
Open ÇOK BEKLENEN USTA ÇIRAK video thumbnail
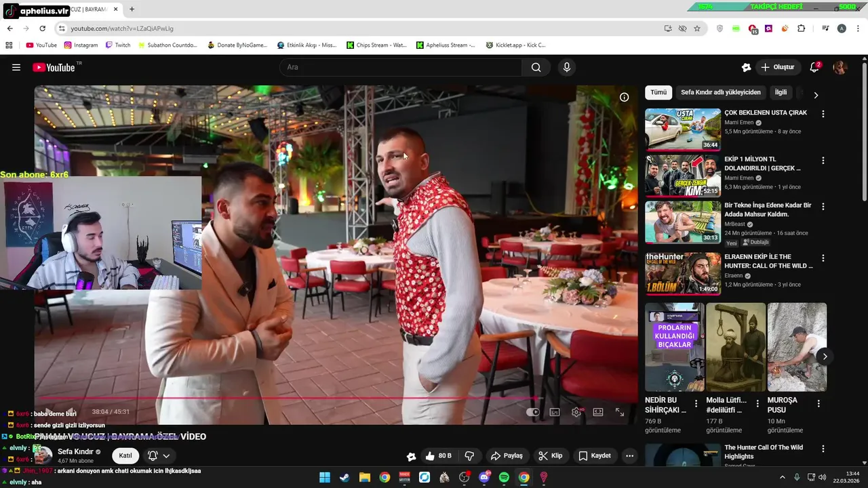(x=683, y=129)
